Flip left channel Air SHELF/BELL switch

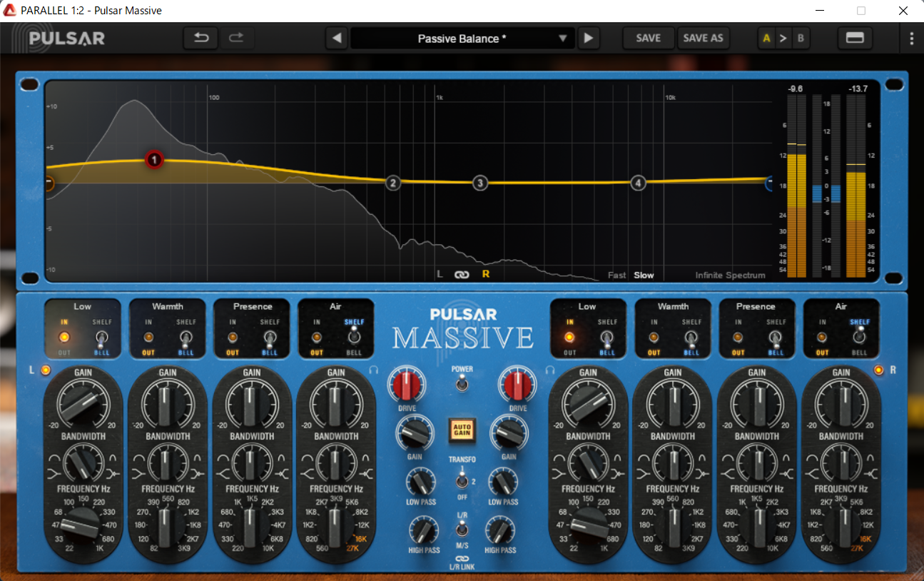coord(354,337)
